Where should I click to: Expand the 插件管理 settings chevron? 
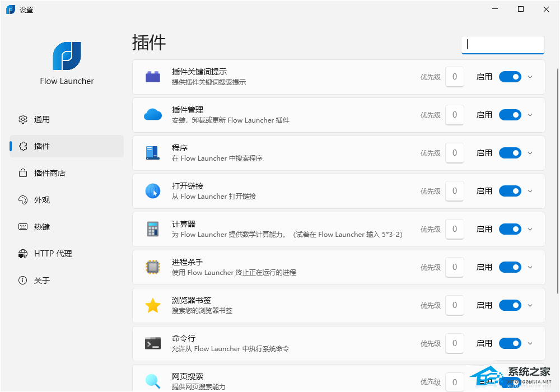point(530,115)
